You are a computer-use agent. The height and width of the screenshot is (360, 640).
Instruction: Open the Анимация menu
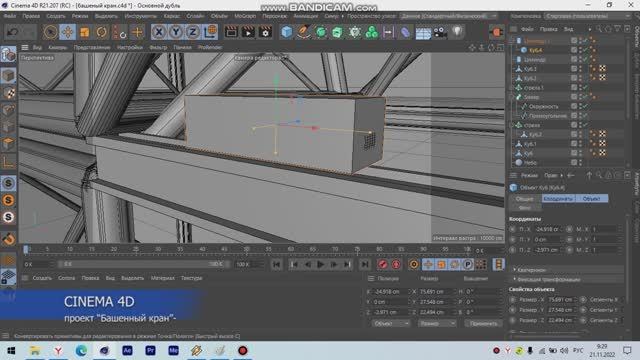(x=305, y=16)
